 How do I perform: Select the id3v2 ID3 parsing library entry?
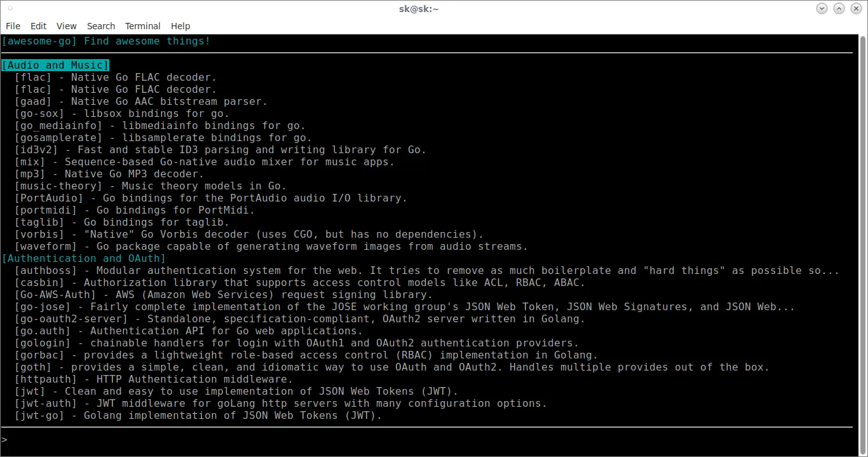pos(220,150)
